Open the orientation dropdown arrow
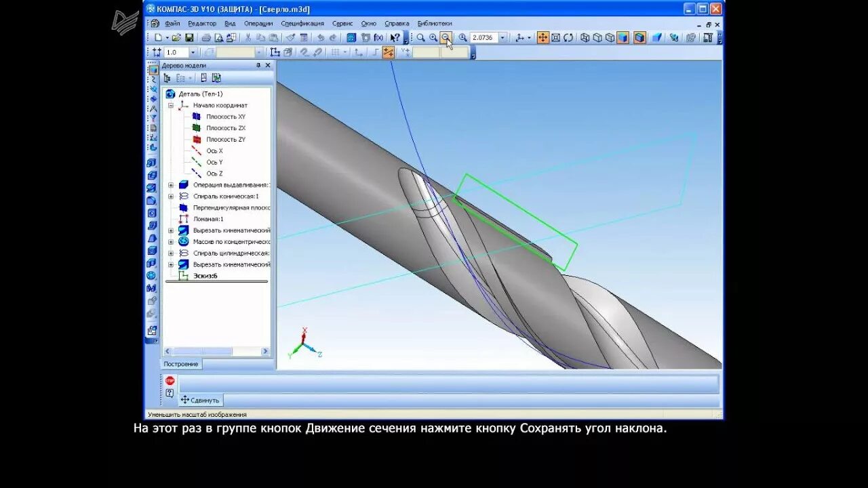This screenshot has width=868, height=488. pyautogui.click(x=529, y=38)
